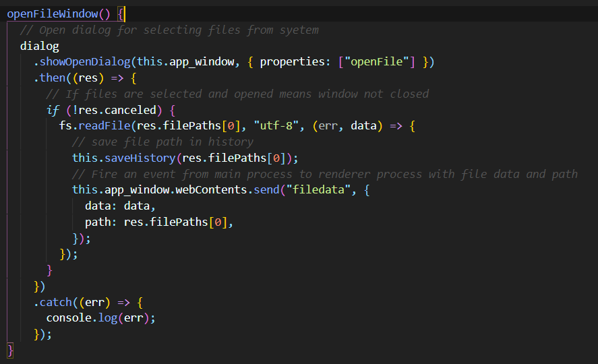Click the 'send' method call
The width and height of the screenshot is (598, 364).
pos(266,190)
